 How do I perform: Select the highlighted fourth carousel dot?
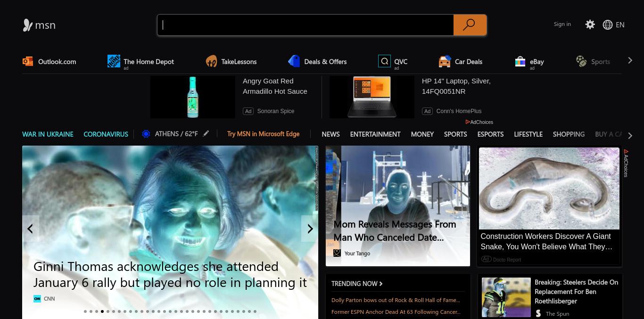pos(102,311)
